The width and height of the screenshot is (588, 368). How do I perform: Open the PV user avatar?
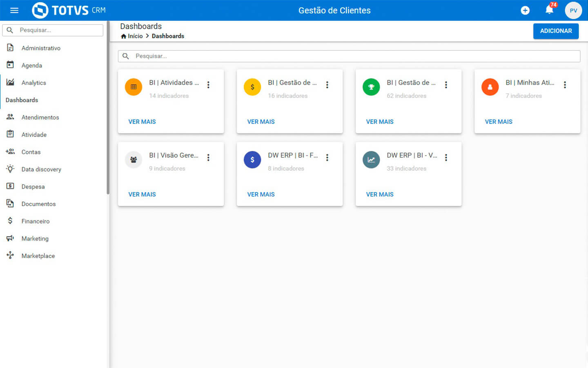click(x=573, y=11)
